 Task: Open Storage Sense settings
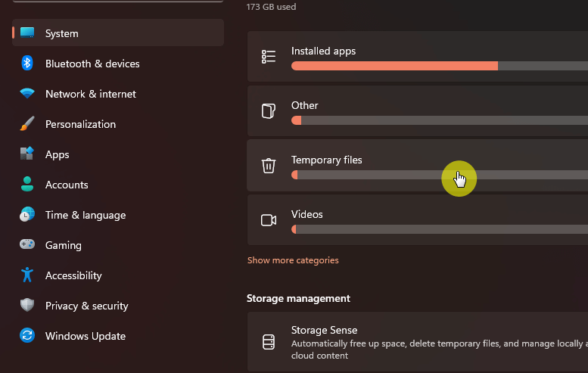(x=418, y=342)
